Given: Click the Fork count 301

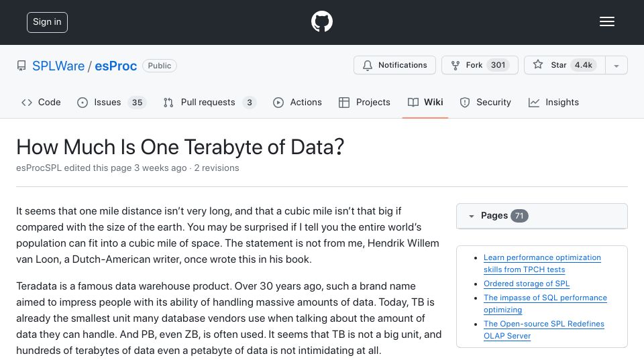Looking at the screenshot, I should 498,65.
